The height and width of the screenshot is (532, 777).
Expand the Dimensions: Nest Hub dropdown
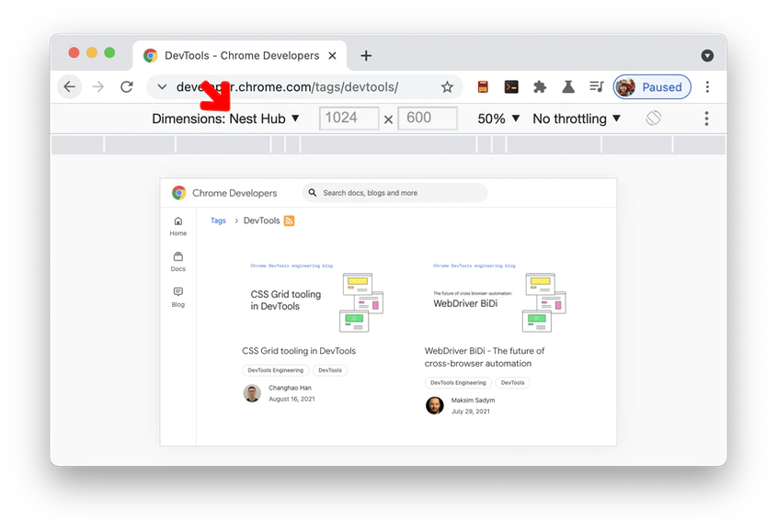[225, 119]
